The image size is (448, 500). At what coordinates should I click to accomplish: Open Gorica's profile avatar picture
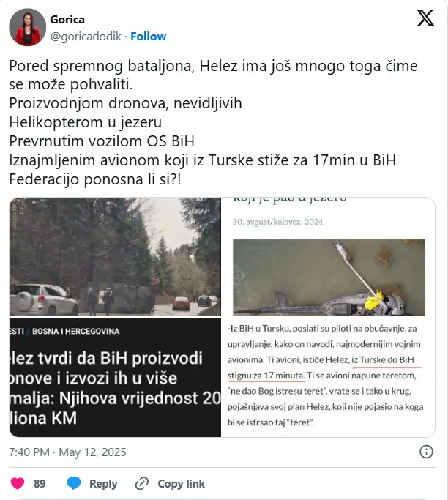[x=27, y=27]
